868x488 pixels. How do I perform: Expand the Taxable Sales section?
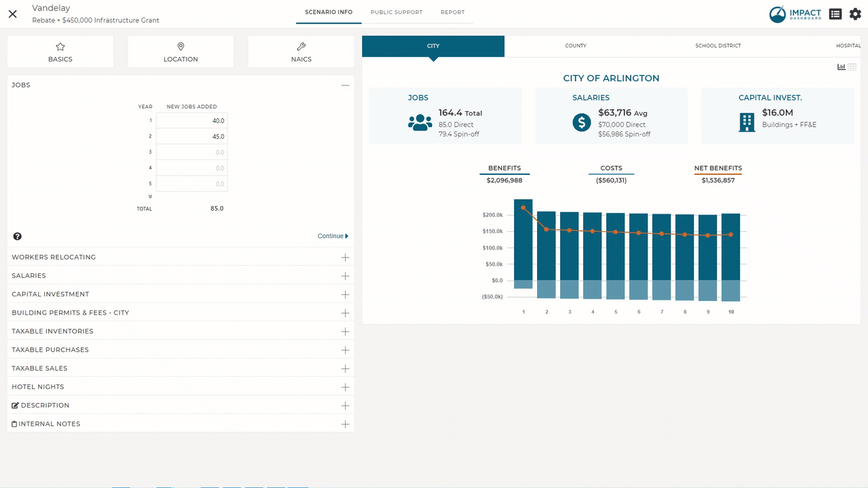tap(345, 368)
